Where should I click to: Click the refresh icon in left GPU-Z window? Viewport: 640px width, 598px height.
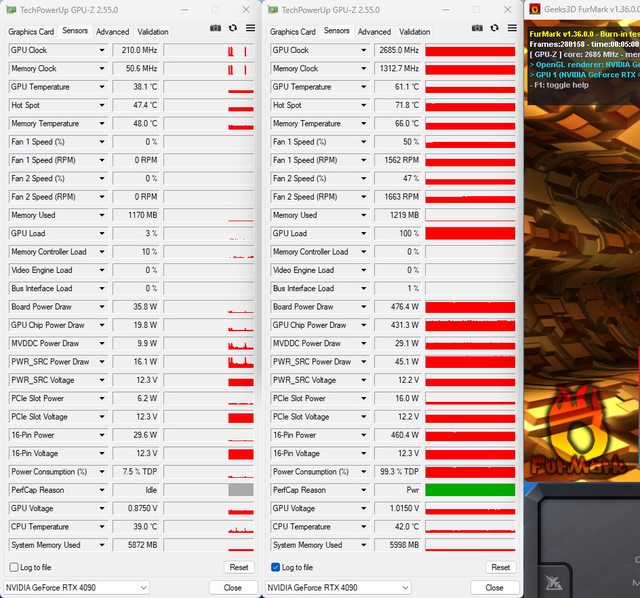pos(233,29)
